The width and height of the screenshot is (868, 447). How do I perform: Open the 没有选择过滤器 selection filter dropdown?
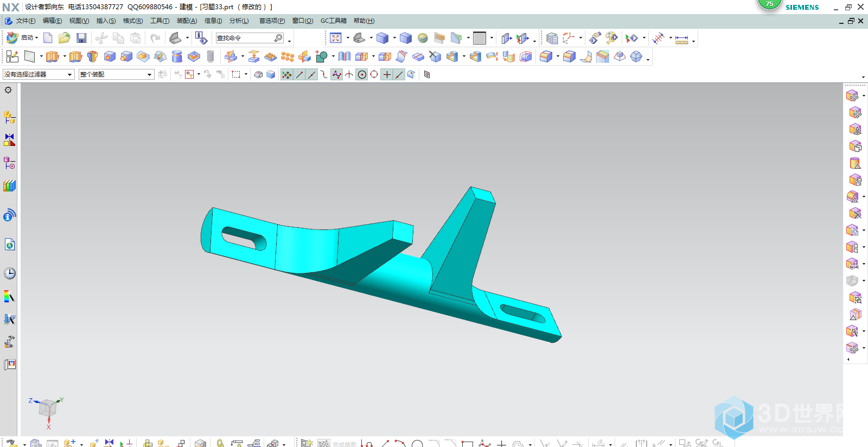click(x=39, y=74)
